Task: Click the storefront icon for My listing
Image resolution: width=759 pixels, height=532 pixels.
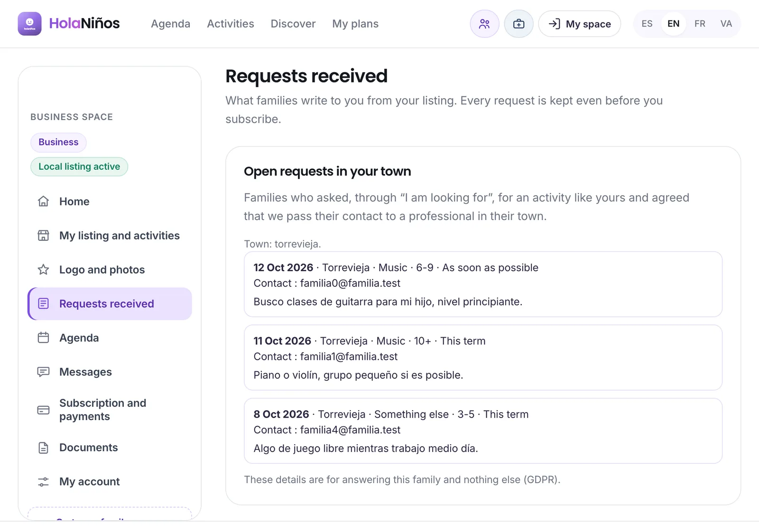Action: pos(43,236)
